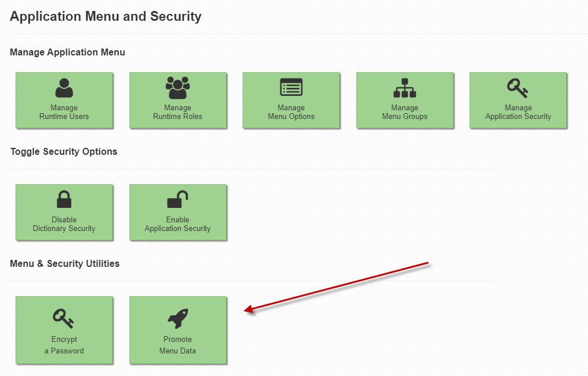Click the Application Menu and Security heading
This screenshot has height=376, width=588.
pos(105,16)
